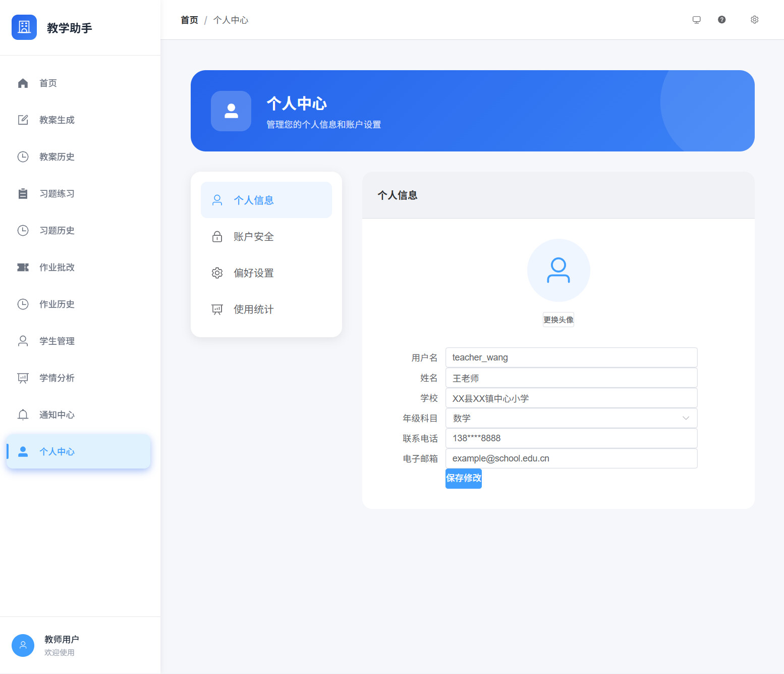784x674 pixels.
Task: Click the large profile avatar image
Action: [558, 270]
